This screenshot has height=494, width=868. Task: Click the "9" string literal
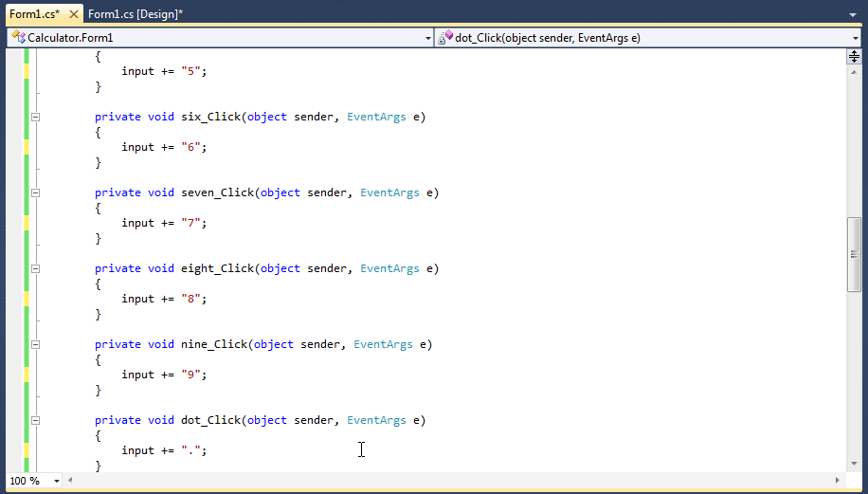pyautogui.click(x=190, y=375)
